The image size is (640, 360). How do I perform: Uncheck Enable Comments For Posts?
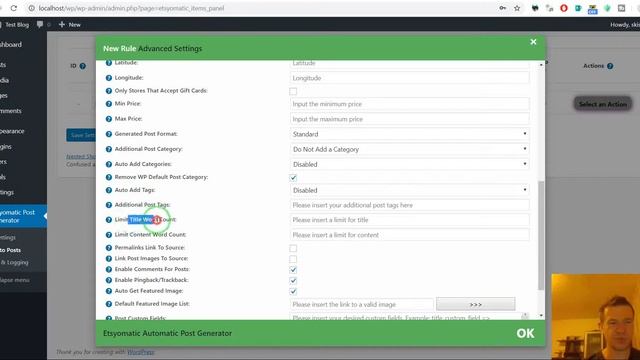[293, 270]
